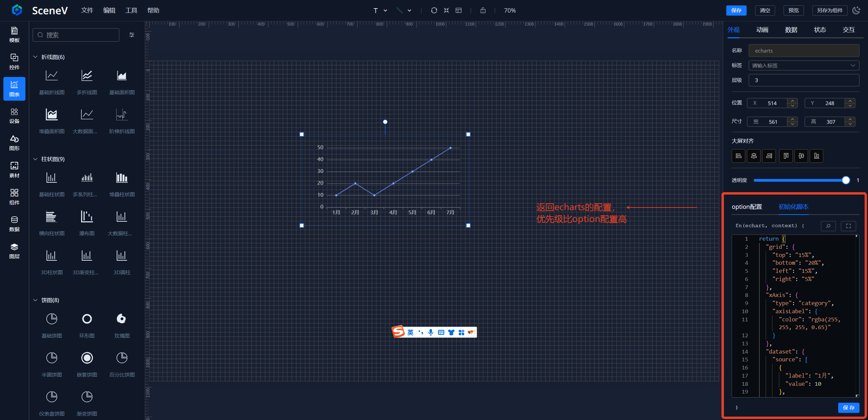The image size is (868, 420).
Task: Click the align-left big-screen alignment icon
Action: 738,156
